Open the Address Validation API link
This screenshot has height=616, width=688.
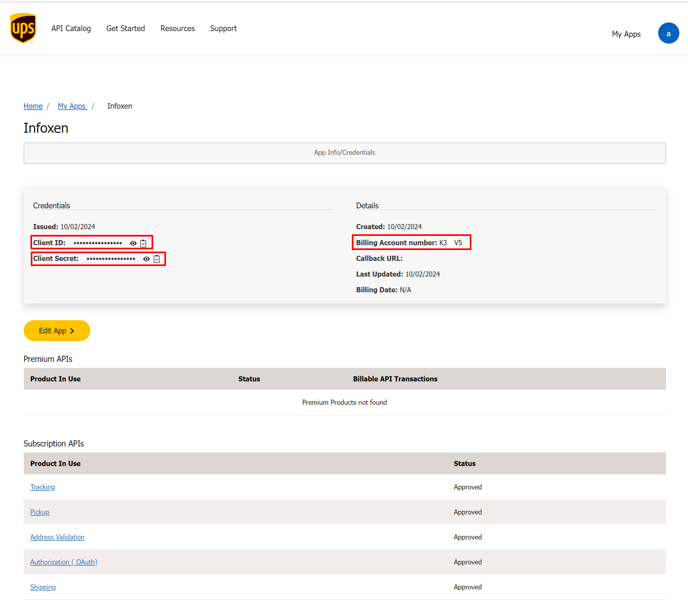pyautogui.click(x=58, y=537)
